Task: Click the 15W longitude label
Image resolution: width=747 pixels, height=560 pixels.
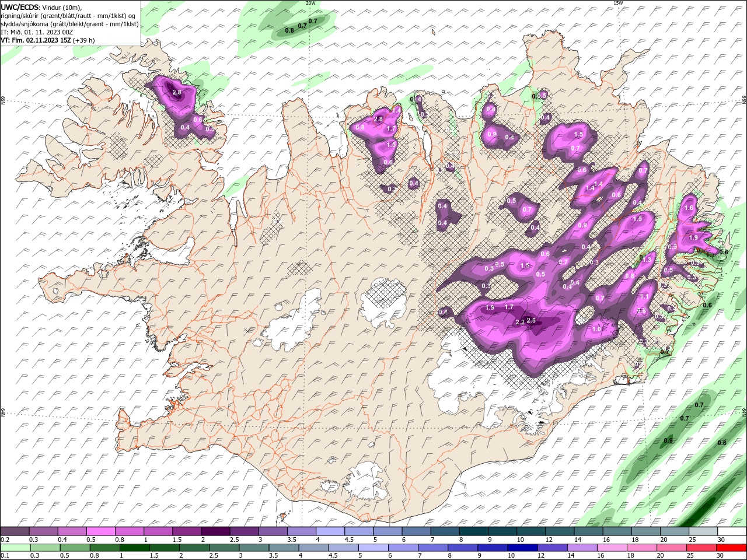Action: (x=618, y=3)
